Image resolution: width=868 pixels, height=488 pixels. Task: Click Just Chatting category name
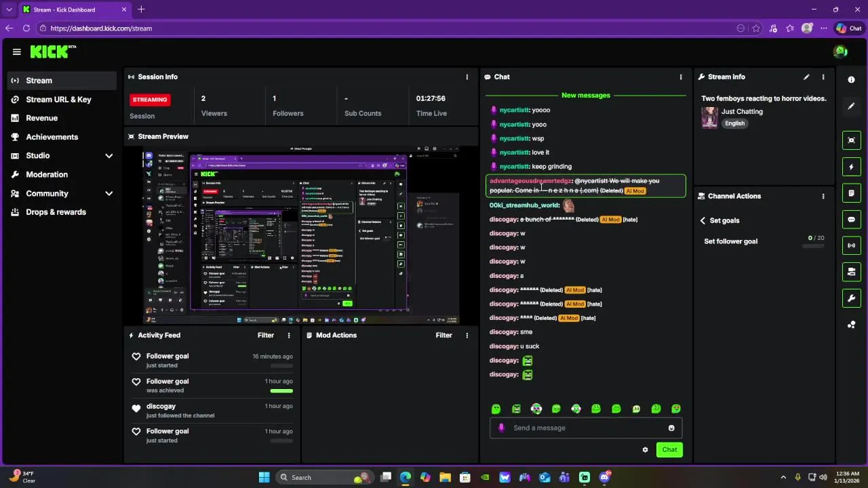[x=742, y=112]
